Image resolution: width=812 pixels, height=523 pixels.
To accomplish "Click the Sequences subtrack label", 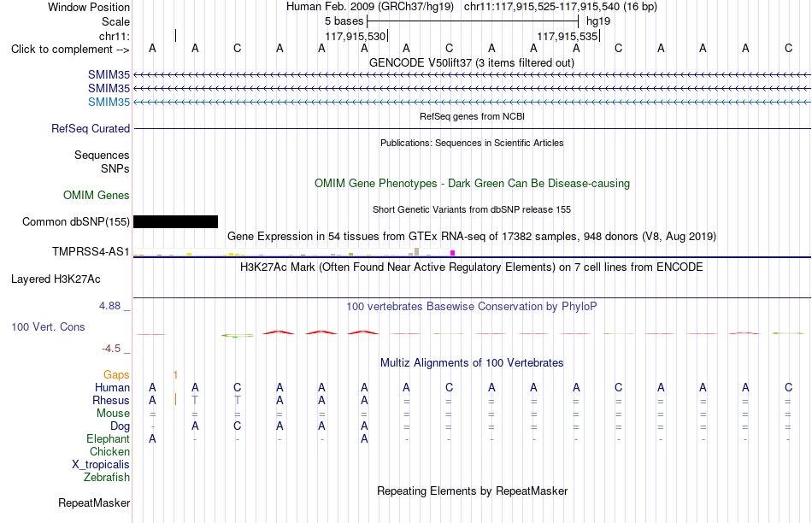I will (x=102, y=155).
